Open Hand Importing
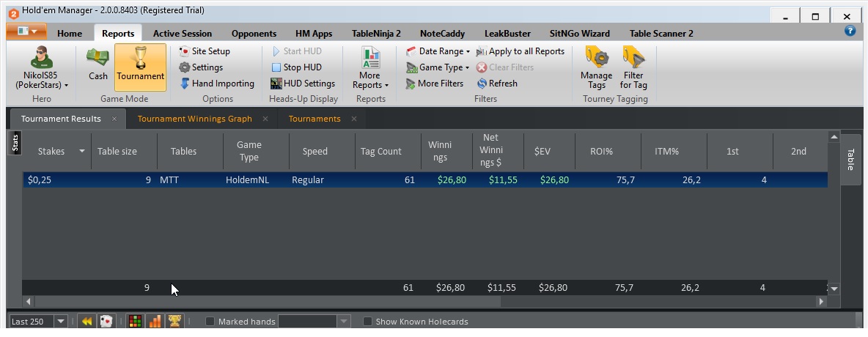This screenshot has width=868, height=337. 216,84
